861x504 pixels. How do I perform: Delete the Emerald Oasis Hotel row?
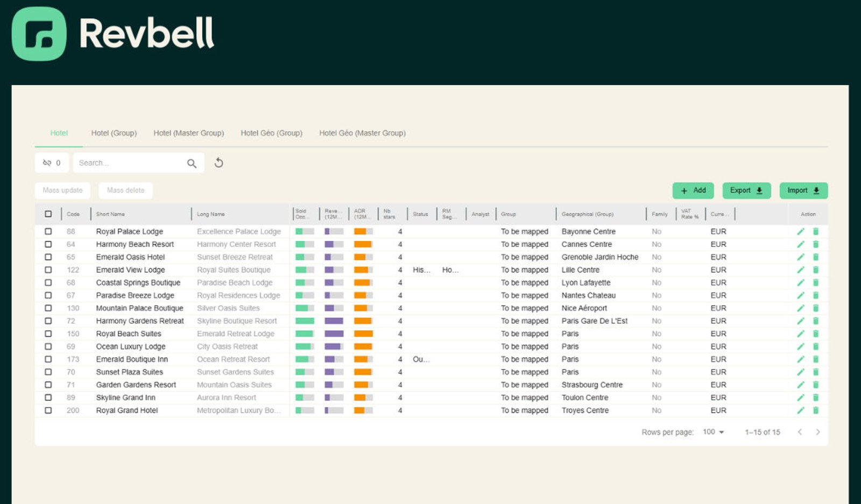pos(816,257)
